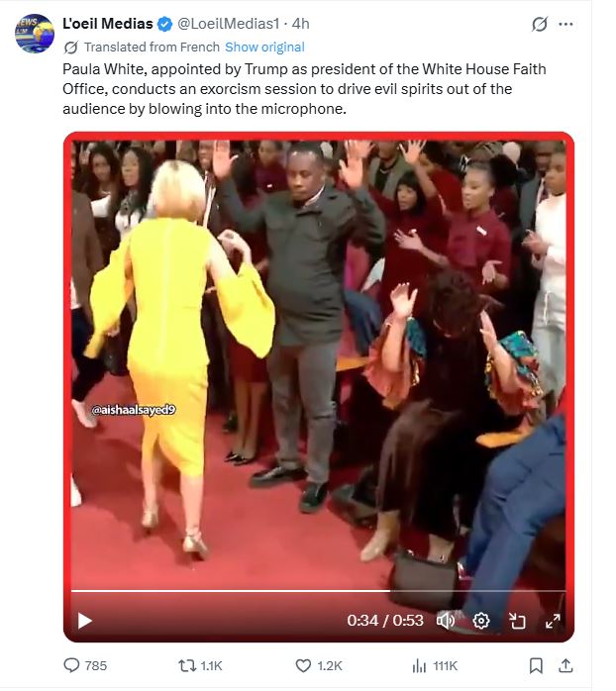Bookmark this post

click(536, 665)
